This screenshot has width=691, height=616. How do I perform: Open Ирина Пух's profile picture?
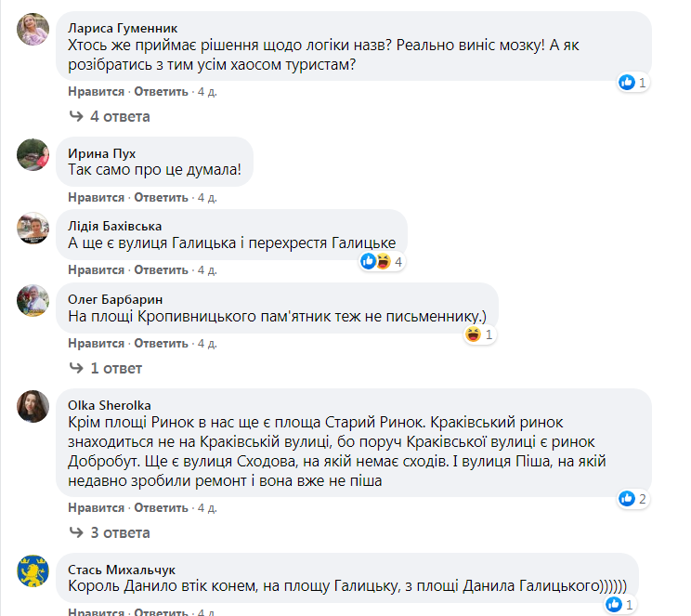tap(33, 155)
